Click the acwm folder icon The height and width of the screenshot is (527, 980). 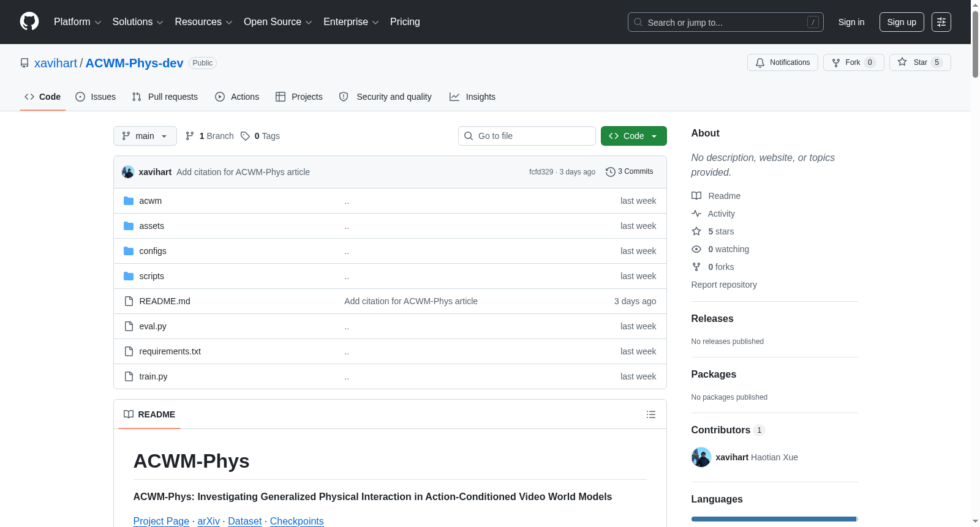pos(129,201)
